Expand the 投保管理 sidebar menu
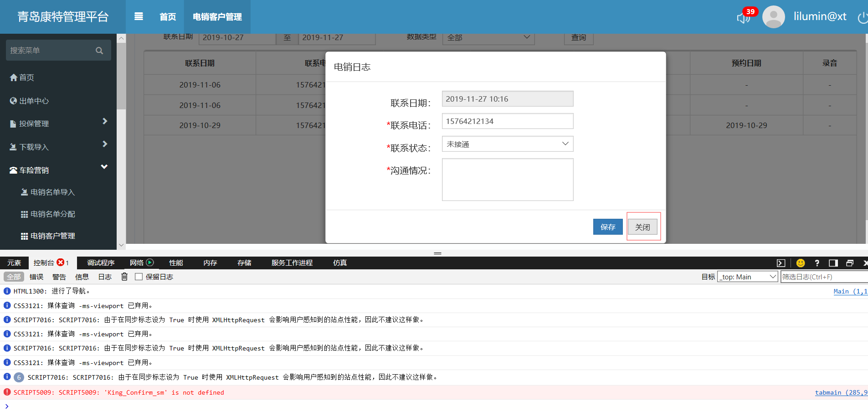This screenshot has height=417, width=868. tap(58, 124)
